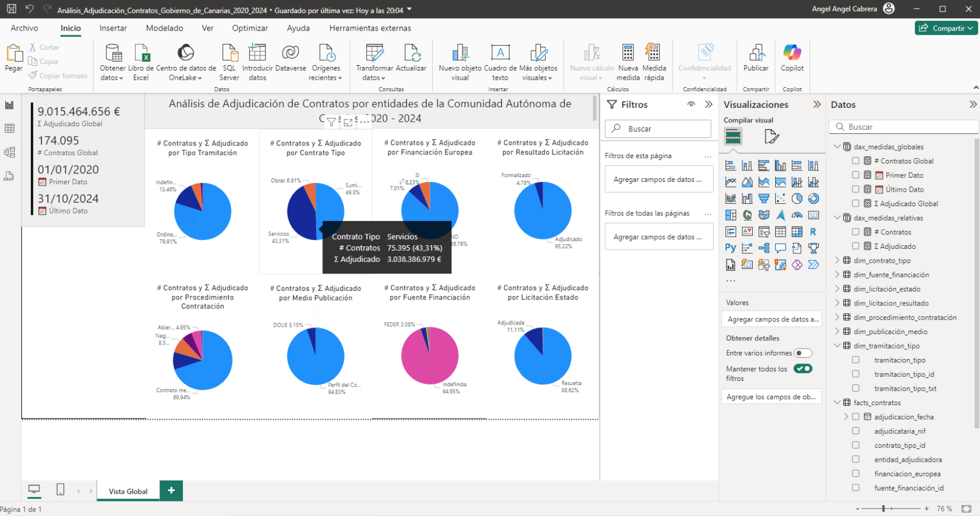Click the Publicar button
This screenshot has height=516, width=980.
(756, 58)
